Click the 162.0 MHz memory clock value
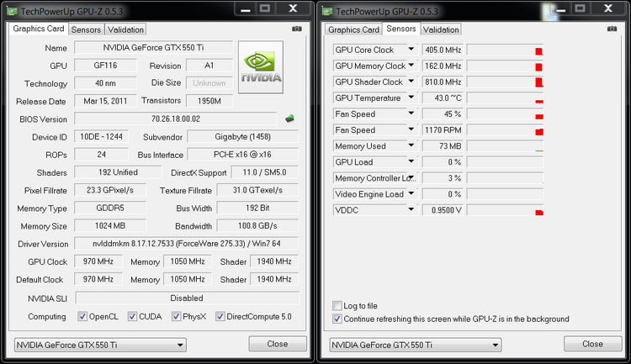This screenshot has width=631, height=364. click(x=443, y=66)
